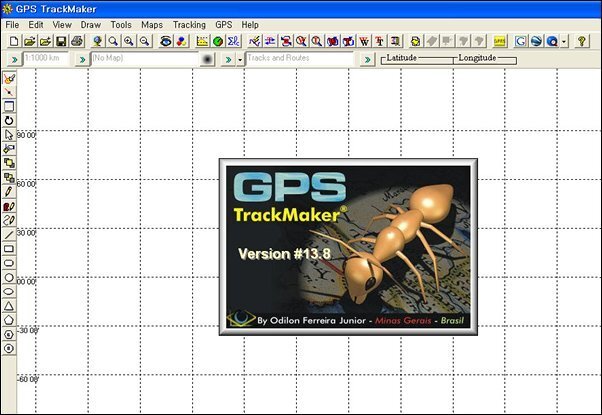
Task: Open the (No Map) combo box
Action: coord(144,58)
